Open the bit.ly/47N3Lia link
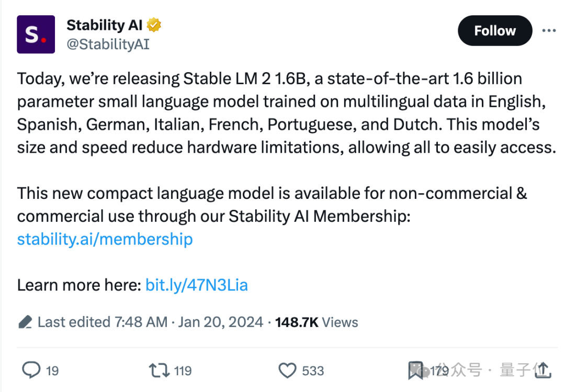The image size is (565, 392). (x=196, y=285)
